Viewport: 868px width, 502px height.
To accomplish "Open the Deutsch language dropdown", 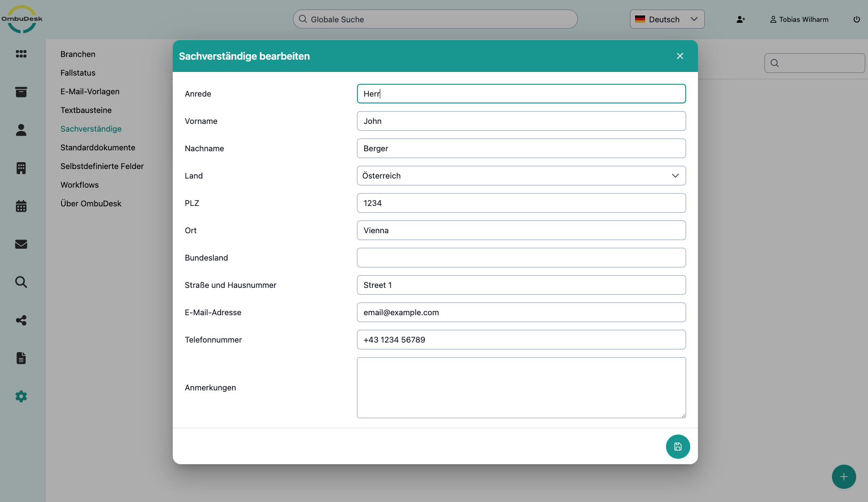I will click(667, 19).
